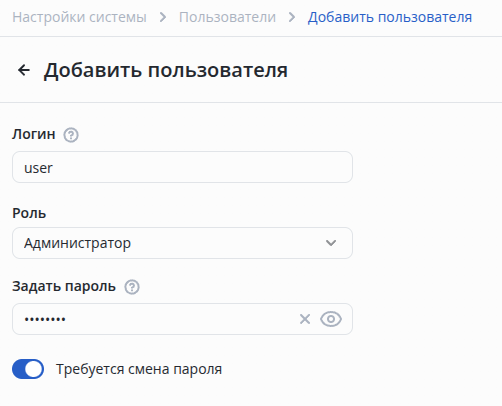Click the Роль field label
Image resolution: width=502 pixels, height=406 pixels.
tap(29, 213)
